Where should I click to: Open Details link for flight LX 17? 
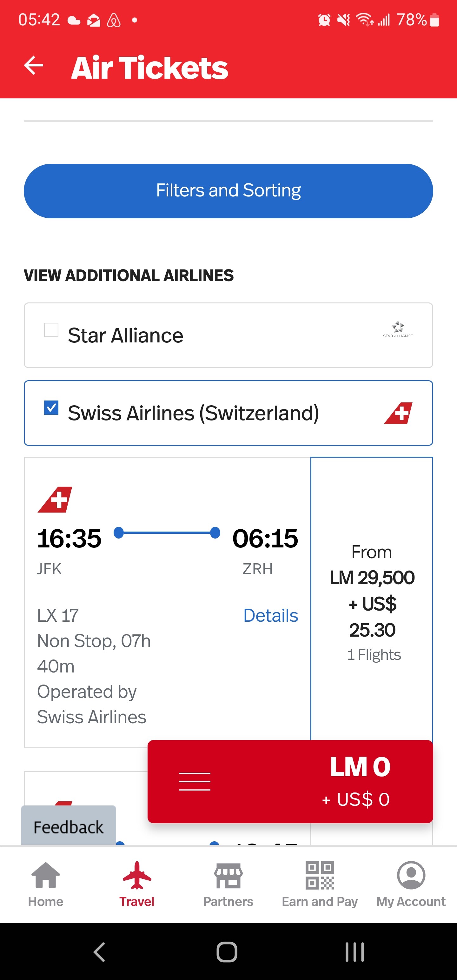click(270, 615)
